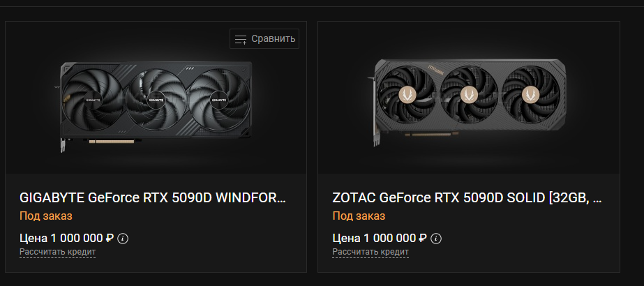Select the ZOTAC graphics card product image

[x=469, y=102]
